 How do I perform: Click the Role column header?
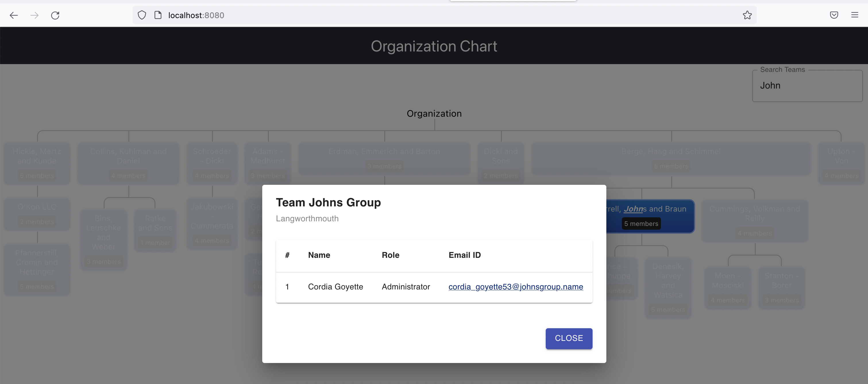click(x=390, y=255)
